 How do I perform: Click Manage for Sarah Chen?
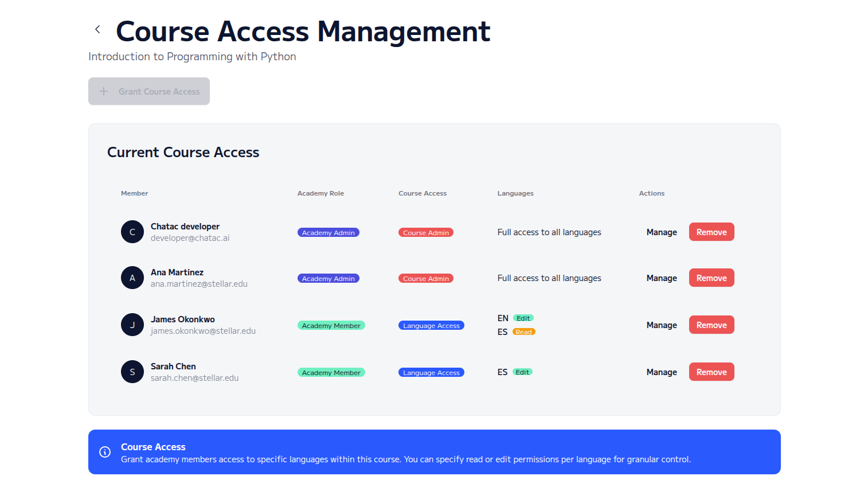tap(662, 372)
